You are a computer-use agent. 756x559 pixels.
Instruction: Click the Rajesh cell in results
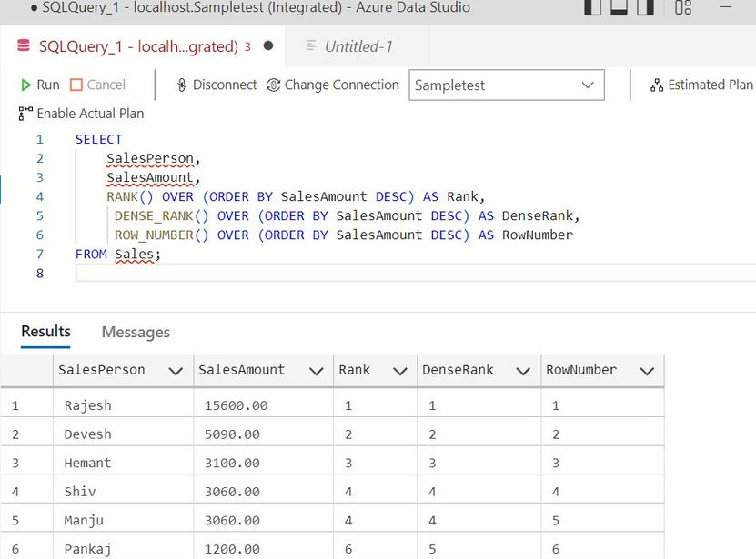coord(88,405)
